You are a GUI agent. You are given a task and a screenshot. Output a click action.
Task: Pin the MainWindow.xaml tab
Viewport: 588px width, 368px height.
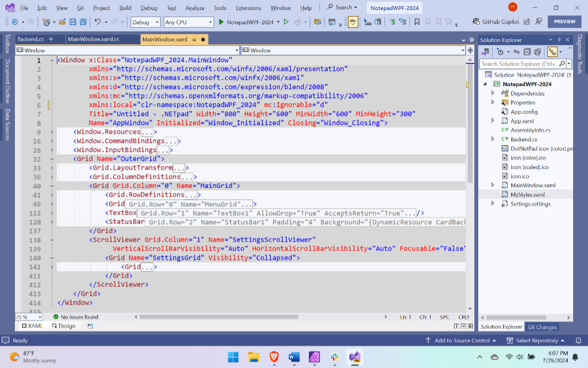pyautogui.click(x=194, y=40)
